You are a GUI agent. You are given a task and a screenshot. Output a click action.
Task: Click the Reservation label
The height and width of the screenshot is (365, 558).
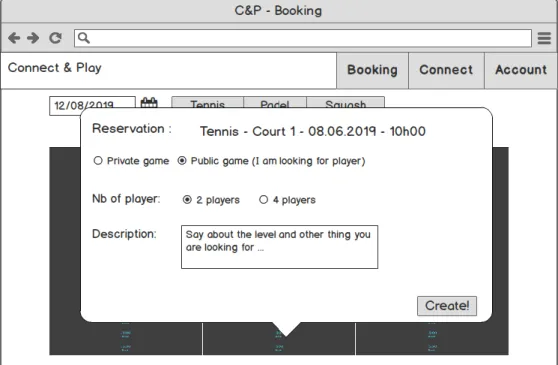(132, 128)
